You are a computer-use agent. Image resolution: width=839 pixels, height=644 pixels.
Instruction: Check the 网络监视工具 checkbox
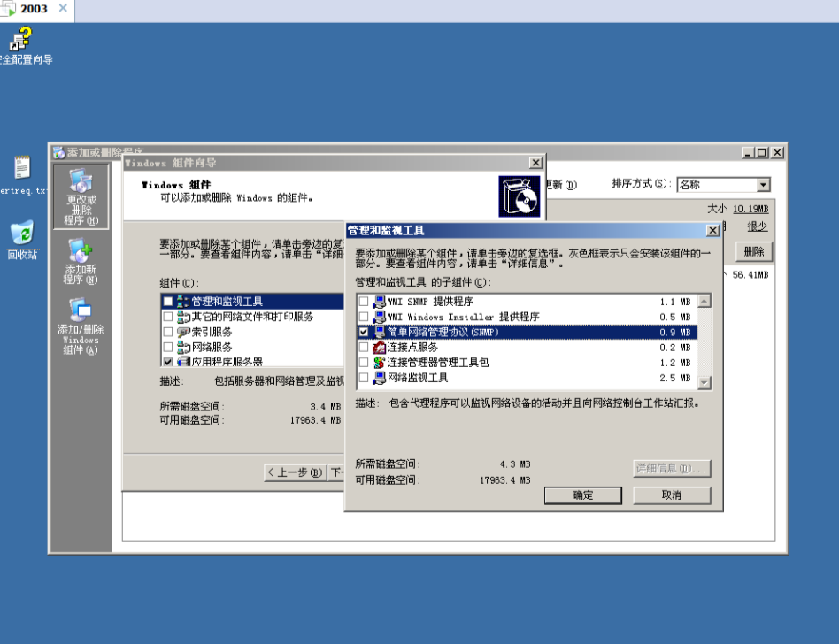[x=364, y=378]
